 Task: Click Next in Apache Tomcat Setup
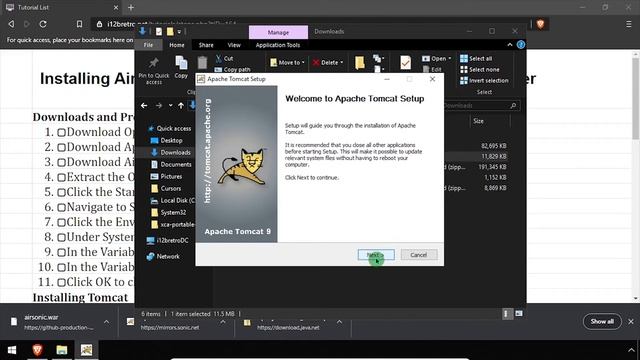click(x=376, y=255)
